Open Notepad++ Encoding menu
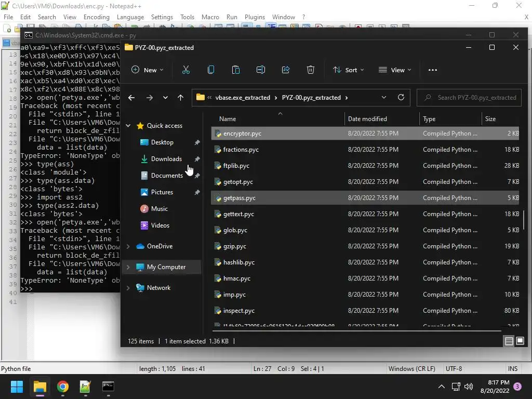The image size is (532, 399). click(96, 17)
